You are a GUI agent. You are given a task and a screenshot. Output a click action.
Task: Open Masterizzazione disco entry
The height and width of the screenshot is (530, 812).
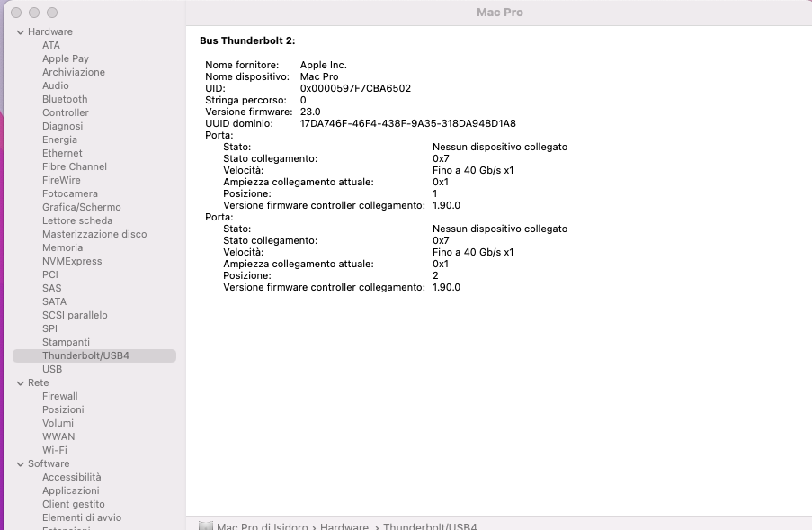tap(94, 234)
